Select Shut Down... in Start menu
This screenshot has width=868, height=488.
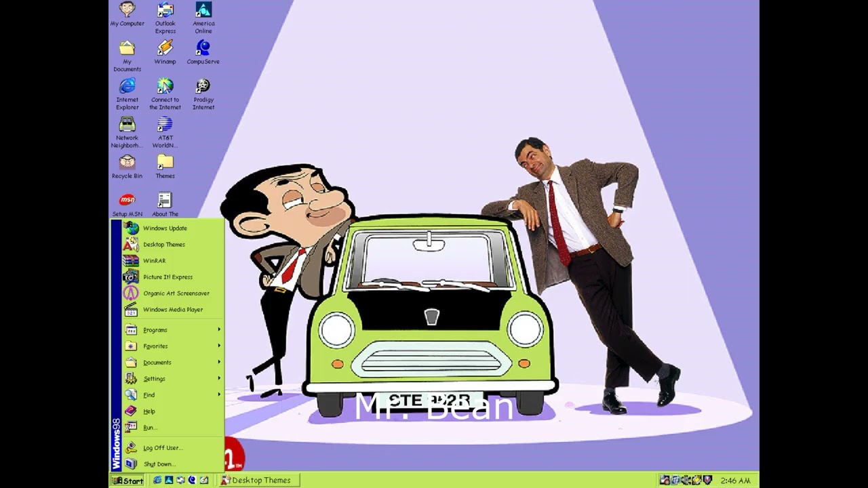(x=173, y=464)
